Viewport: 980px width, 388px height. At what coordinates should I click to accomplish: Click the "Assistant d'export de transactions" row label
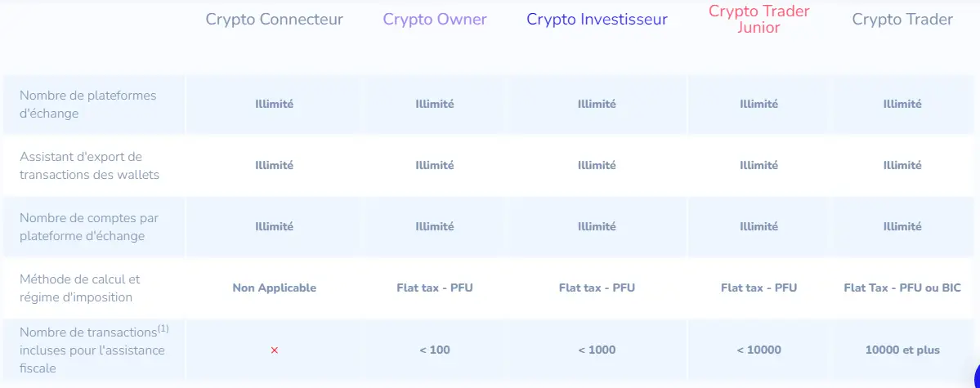coord(89,166)
